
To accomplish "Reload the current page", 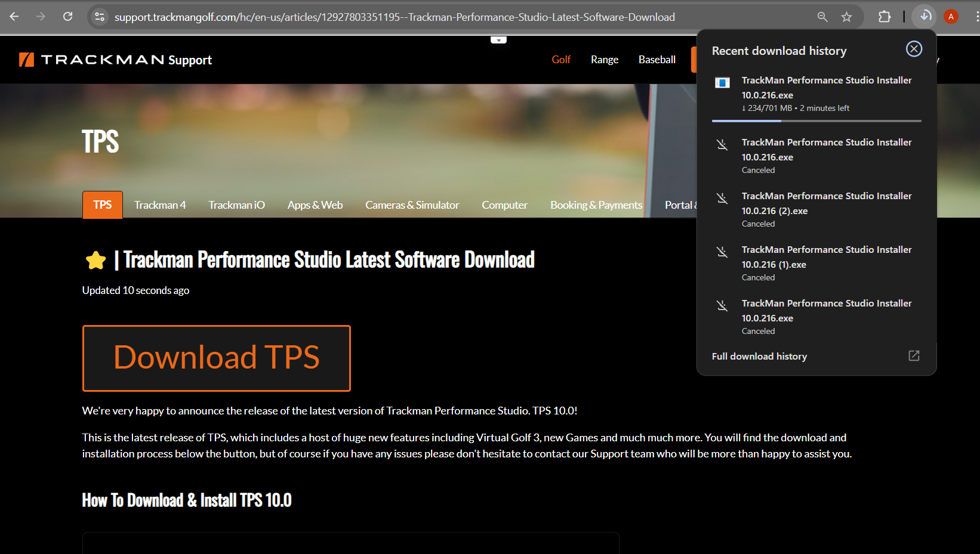I will coord(67,16).
